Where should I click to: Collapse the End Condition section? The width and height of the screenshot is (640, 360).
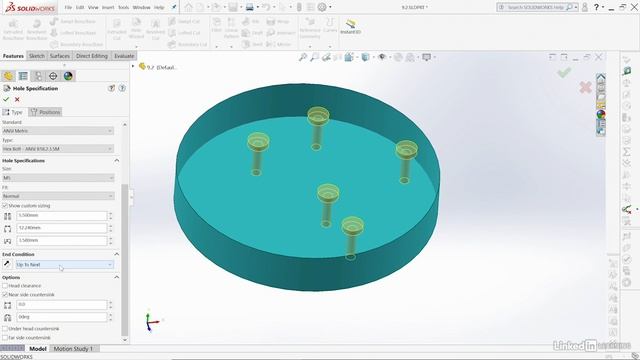pos(117,254)
